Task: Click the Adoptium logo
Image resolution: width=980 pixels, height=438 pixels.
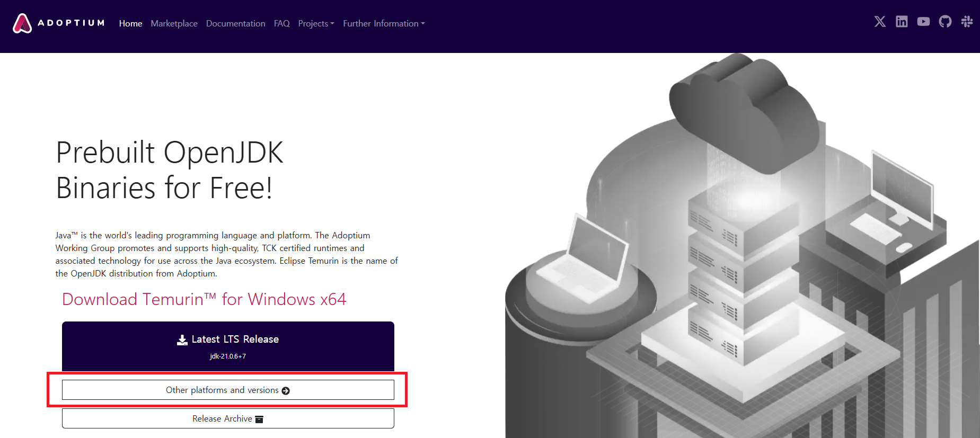Action: tap(59, 23)
